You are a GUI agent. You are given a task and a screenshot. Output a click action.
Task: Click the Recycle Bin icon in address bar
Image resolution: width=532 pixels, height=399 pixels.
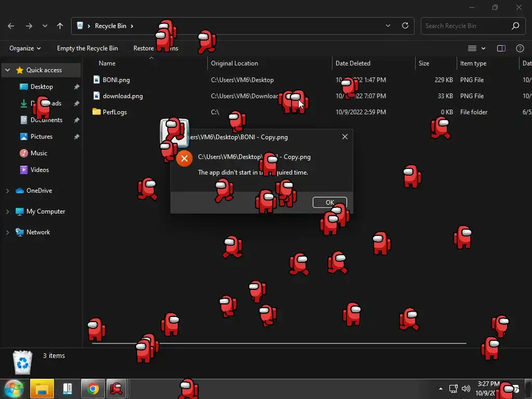[80, 25]
